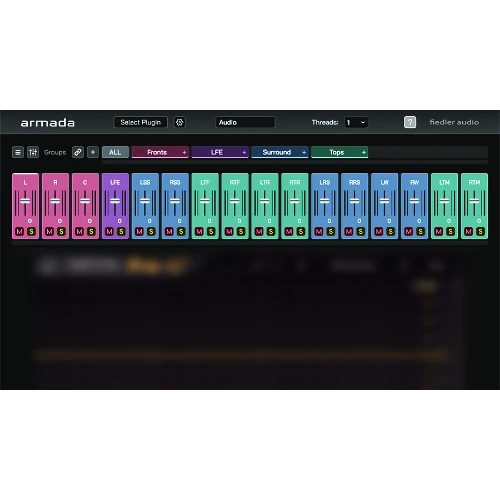Click the plus icon on the Surround group
Screen dimensions: 500x500
point(304,152)
